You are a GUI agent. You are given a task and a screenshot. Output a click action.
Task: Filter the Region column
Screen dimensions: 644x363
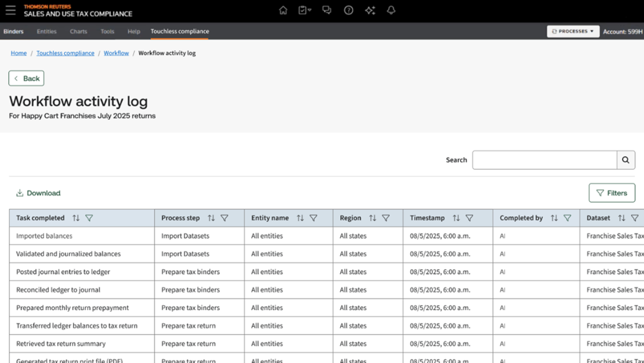coord(386,218)
